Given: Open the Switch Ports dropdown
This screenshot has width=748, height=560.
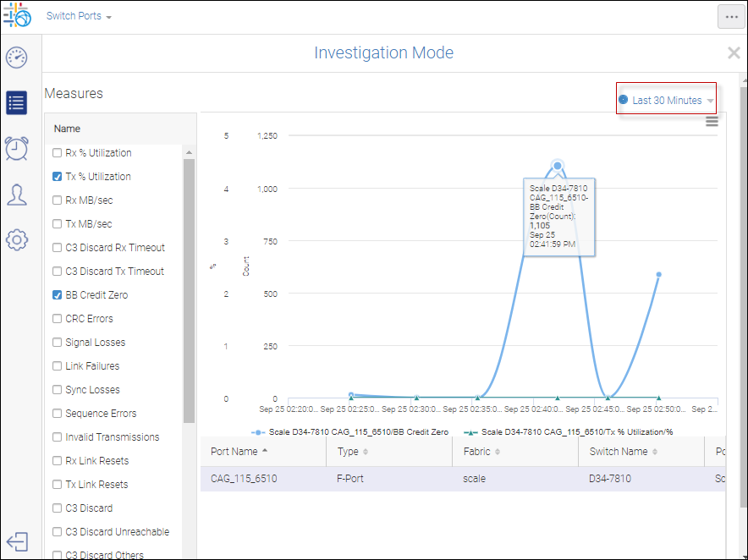Looking at the screenshot, I should (79, 16).
